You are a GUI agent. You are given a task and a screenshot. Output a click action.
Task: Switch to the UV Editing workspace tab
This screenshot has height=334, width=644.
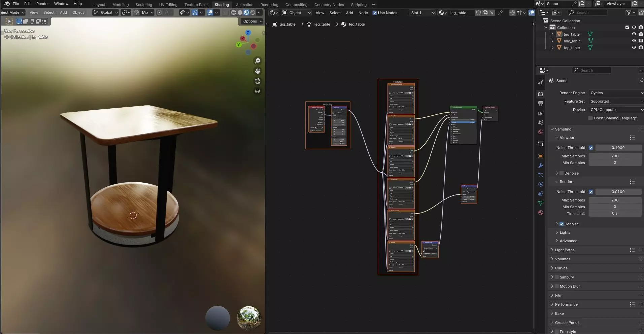(x=168, y=5)
